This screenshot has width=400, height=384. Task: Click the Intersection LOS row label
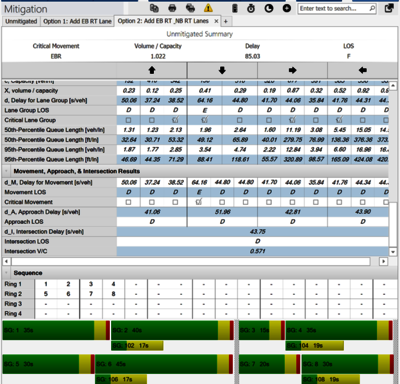point(27,241)
